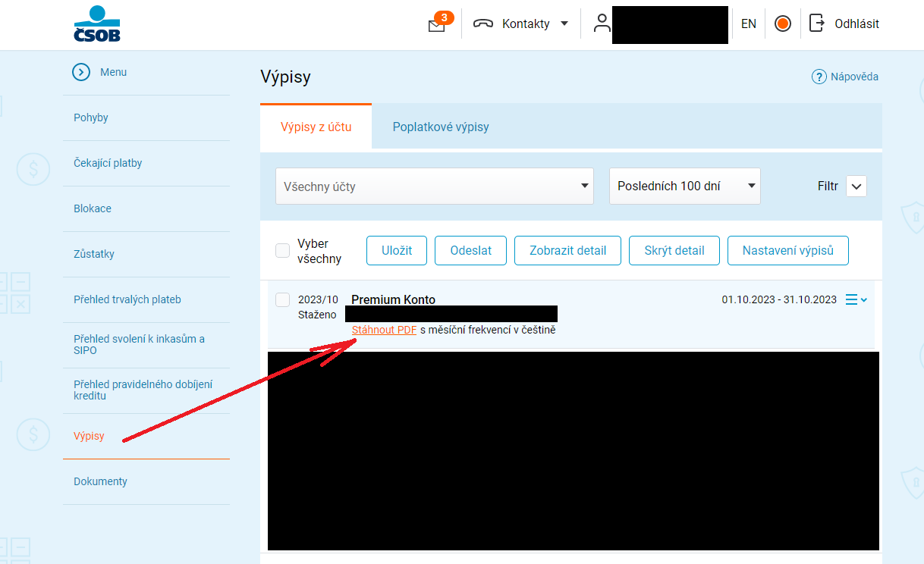
Task: Collapse the sidebar using the Menu arrow icon
Action: point(81,72)
